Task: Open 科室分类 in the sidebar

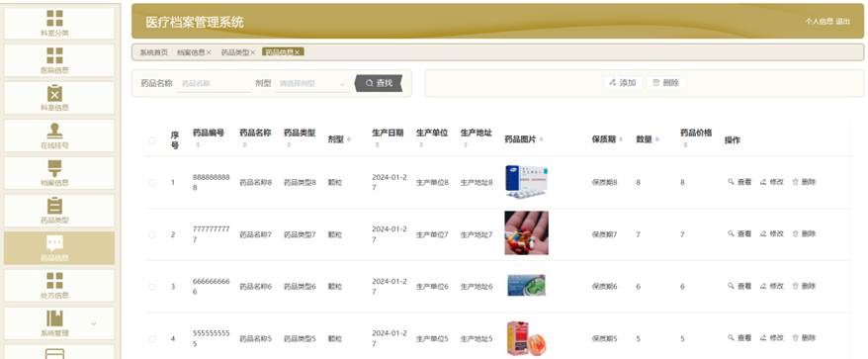Action: point(59,23)
